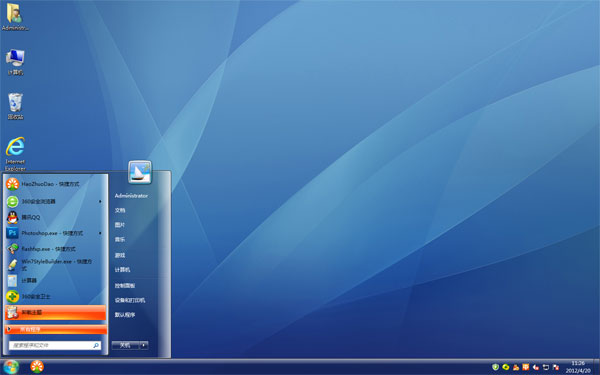The width and height of the screenshot is (600, 375).
Task: Open the Administrator personal folder link
Action: coord(131,196)
